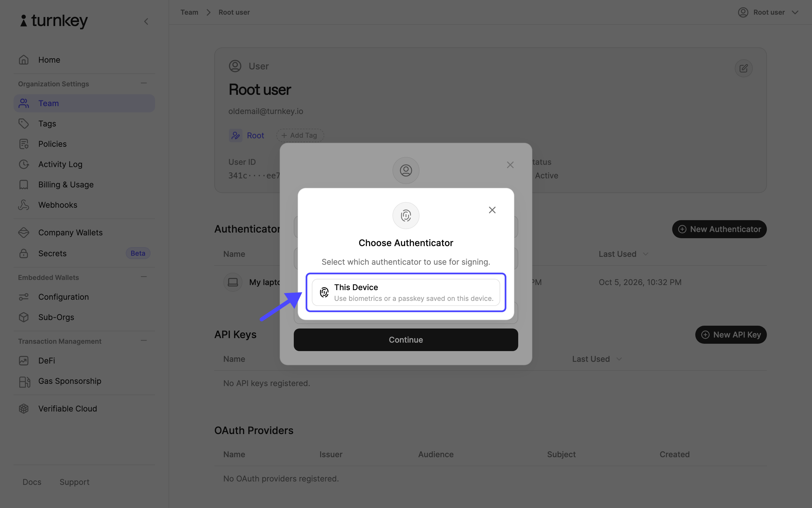Image resolution: width=812 pixels, height=508 pixels.
Task: Close the Choose Authenticator dialog
Action: [492, 210]
